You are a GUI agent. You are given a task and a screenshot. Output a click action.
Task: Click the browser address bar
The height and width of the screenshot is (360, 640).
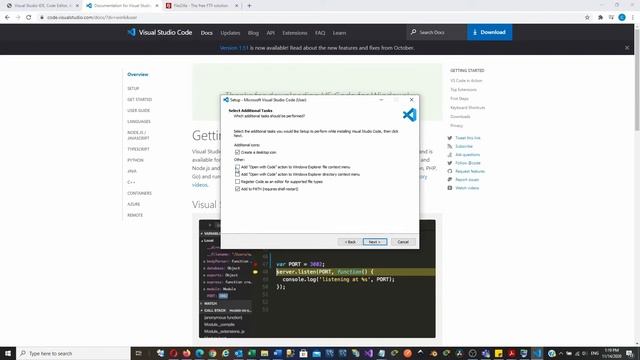pyautogui.click(x=310, y=18)
